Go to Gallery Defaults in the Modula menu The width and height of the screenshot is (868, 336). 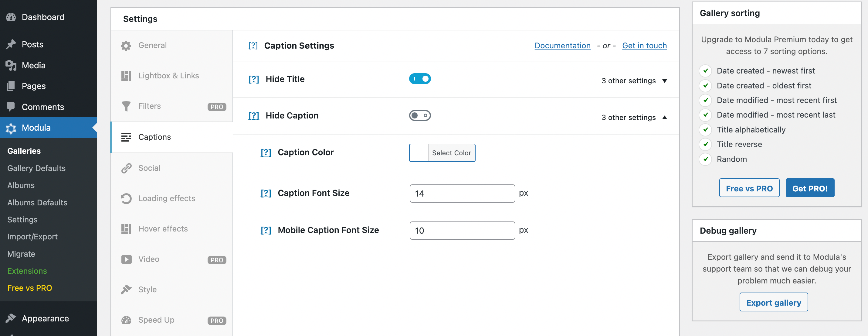(36, 168)
